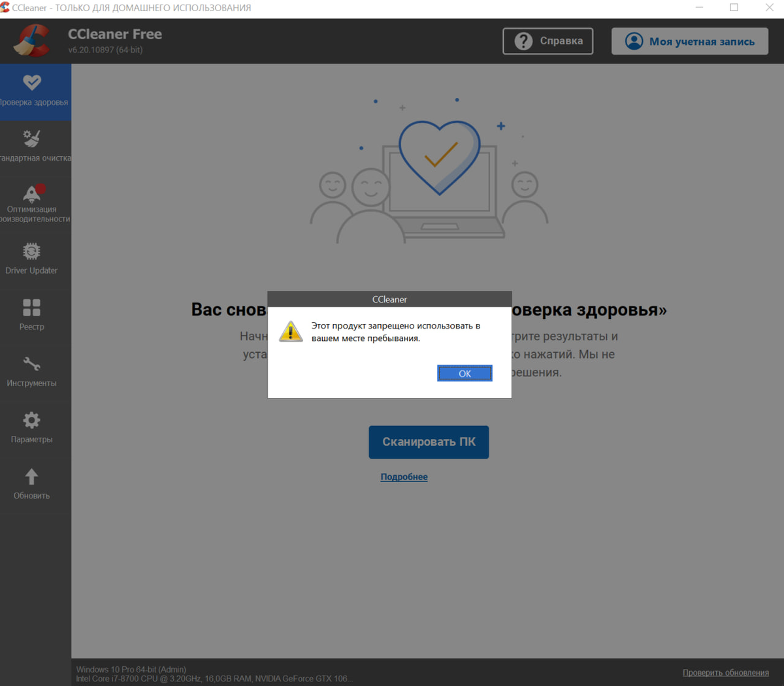Click the user account avatar icon

click(x=634, y=41)
